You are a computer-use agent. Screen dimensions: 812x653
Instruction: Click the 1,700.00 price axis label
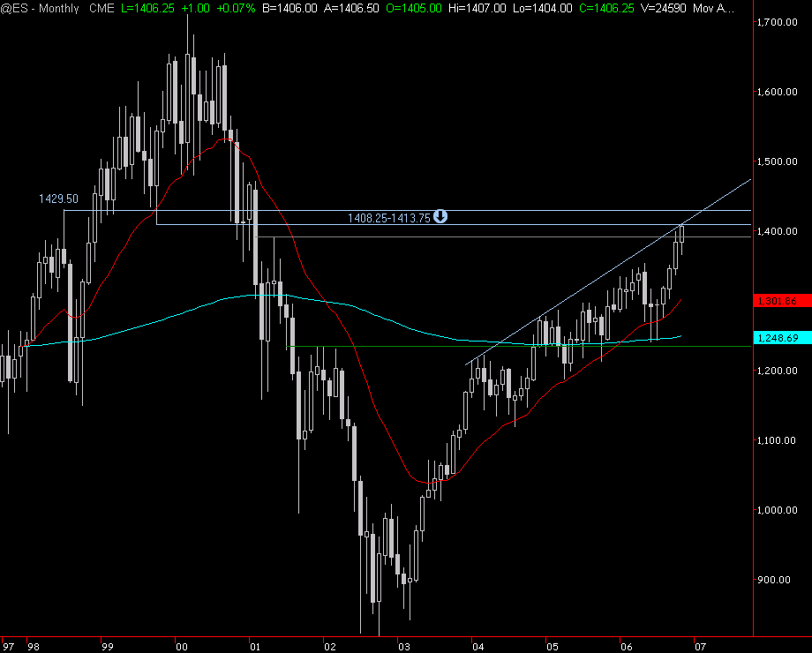[778, 22]
